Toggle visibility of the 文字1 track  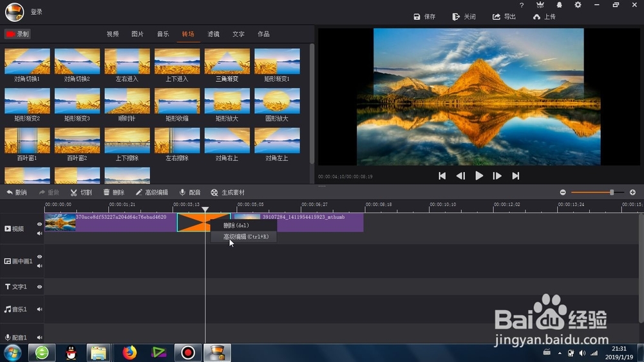[39, 287]
